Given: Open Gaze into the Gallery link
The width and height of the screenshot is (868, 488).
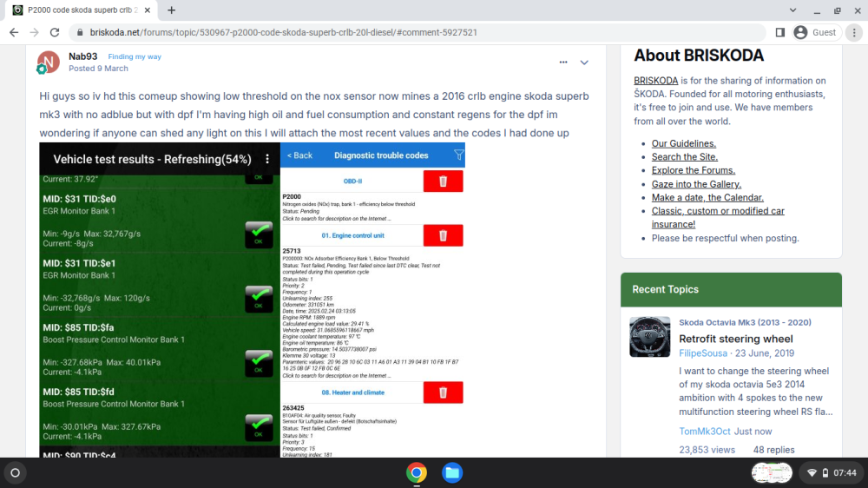Looking at the screenshot, I should pos(696,184).
